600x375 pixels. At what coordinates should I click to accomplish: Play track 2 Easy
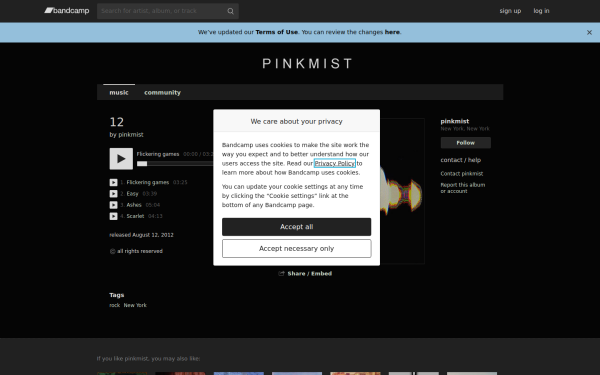click(113, 194)
